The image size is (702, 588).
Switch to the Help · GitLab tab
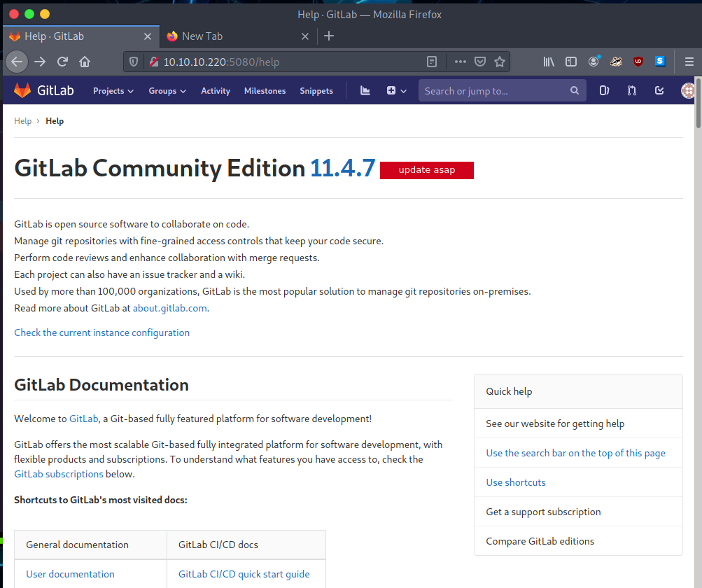click(81, 36)
